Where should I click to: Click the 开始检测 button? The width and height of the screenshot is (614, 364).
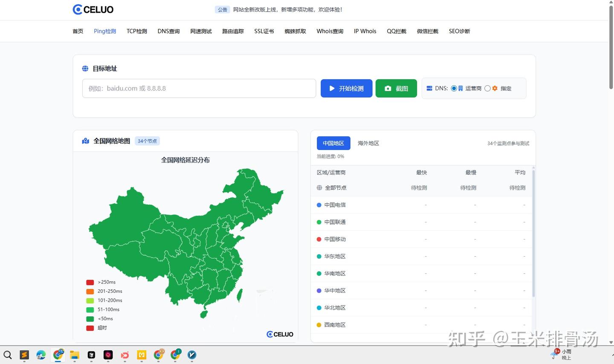(346, 88)
